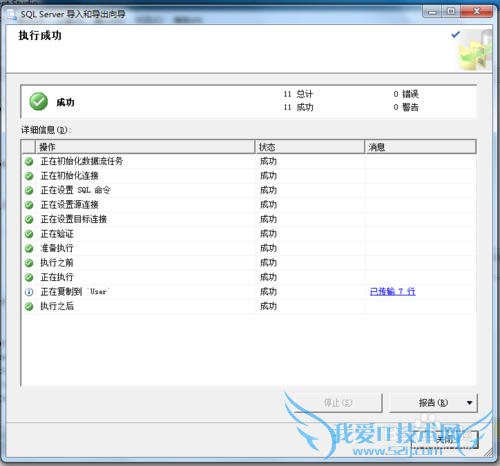Maximize the import wizard window
This screenshot has height=466, width=500.
(451, 12)
